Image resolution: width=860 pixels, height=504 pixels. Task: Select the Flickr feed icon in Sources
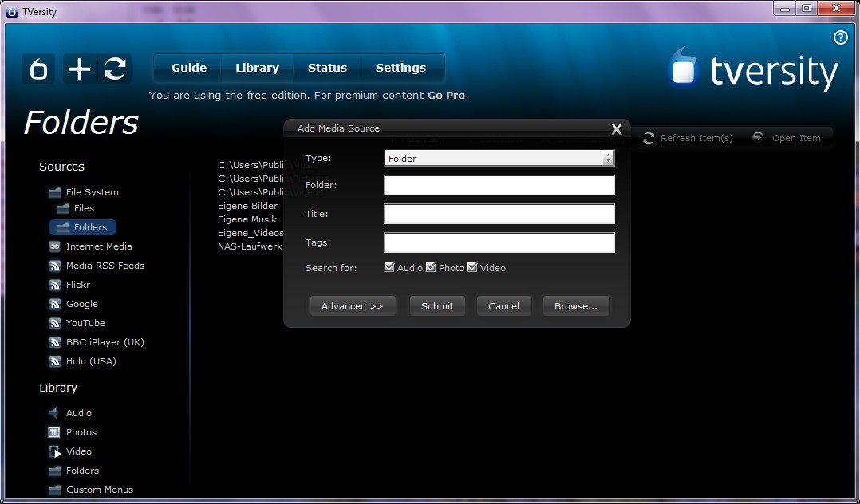(54, 285)
